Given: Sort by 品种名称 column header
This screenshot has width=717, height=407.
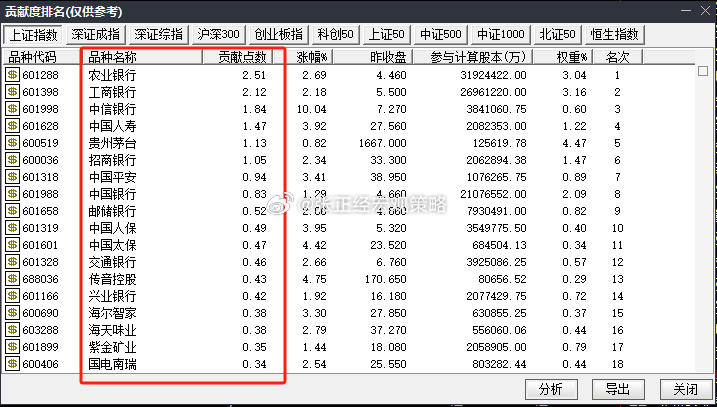Looking at the screenshot, I should point(142,57).
